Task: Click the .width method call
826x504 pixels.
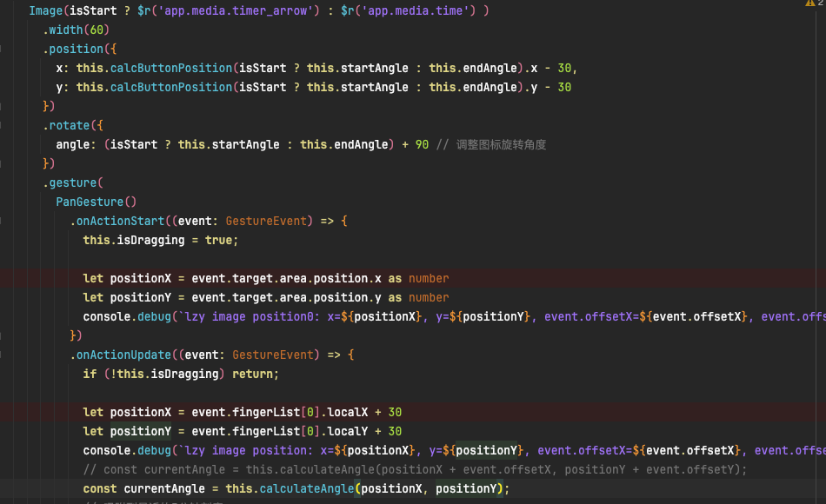Action: (63, 30)
